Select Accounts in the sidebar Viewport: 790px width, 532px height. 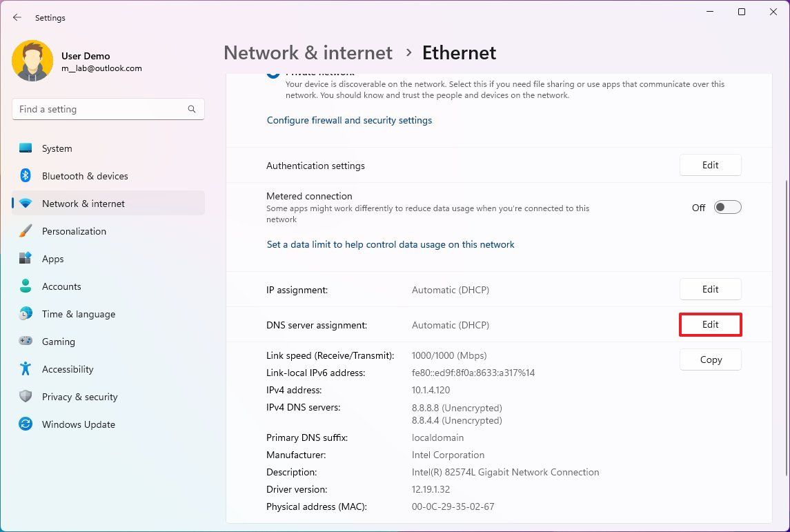pyautogui.click(x=61, y=286)
